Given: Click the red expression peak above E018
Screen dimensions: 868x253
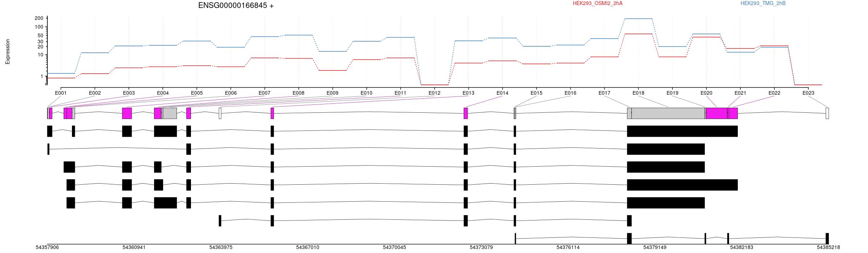Looking at the screenshot, I should click(x=638, y=34).
